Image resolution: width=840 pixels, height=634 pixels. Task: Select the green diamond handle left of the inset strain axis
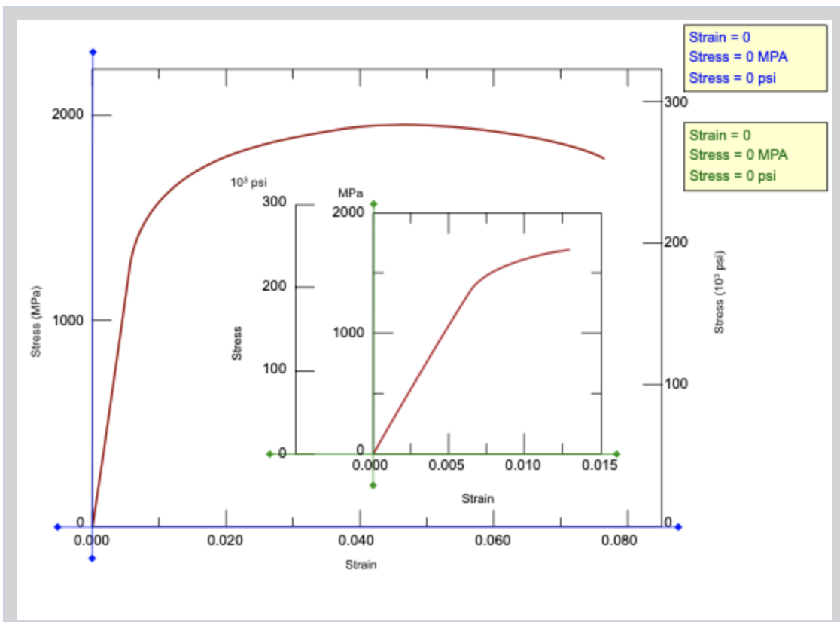tap(270, 454)
